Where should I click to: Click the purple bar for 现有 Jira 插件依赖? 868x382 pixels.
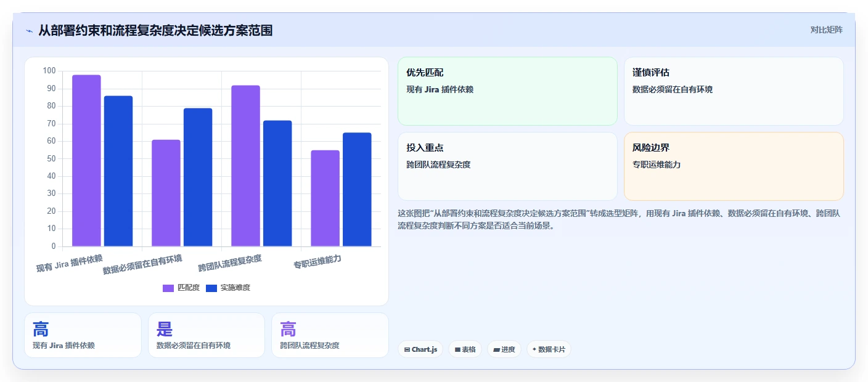[86, 161]
